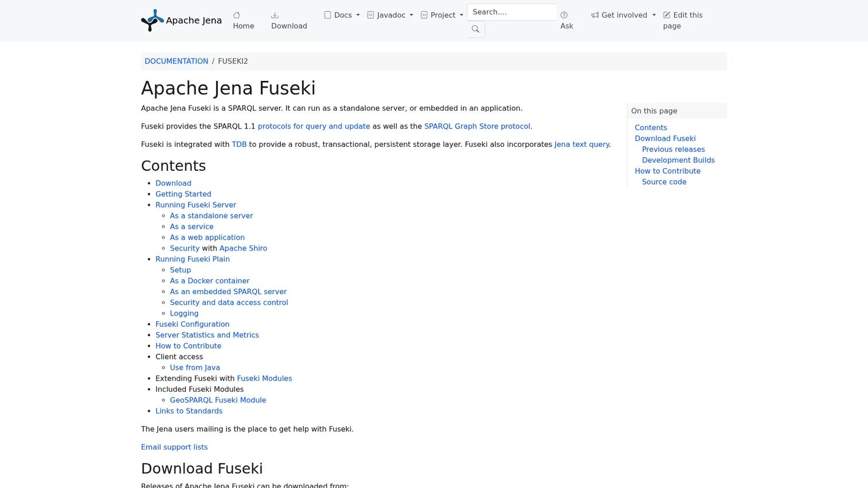The width and height of the screenshot is (868, 488).
Task: Focus the Search input field
Action: click(512, 12)
